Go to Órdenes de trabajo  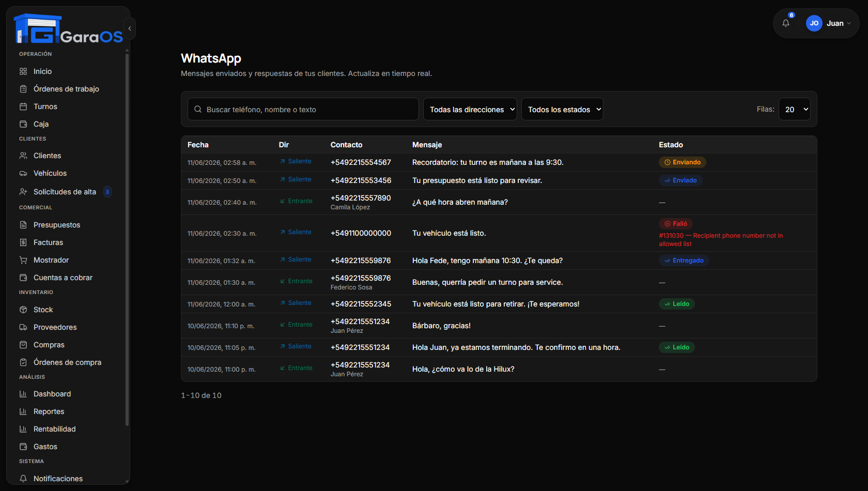pos(66,89)
